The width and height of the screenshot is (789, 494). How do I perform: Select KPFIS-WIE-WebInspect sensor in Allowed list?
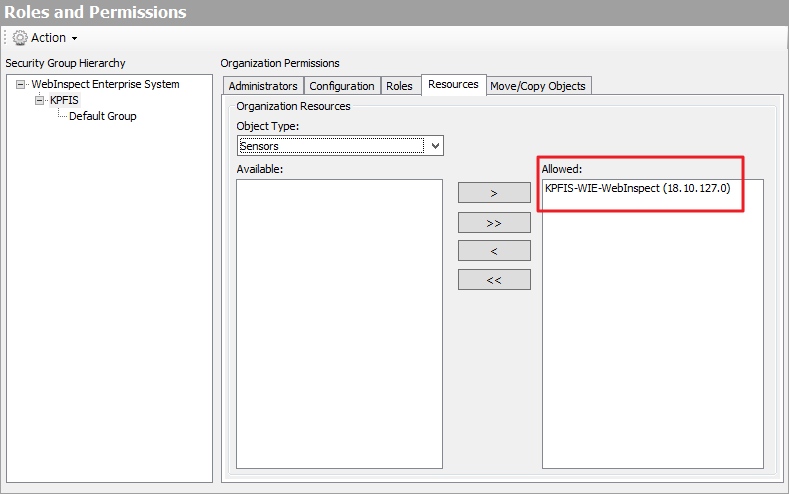(x=637, y=189)
